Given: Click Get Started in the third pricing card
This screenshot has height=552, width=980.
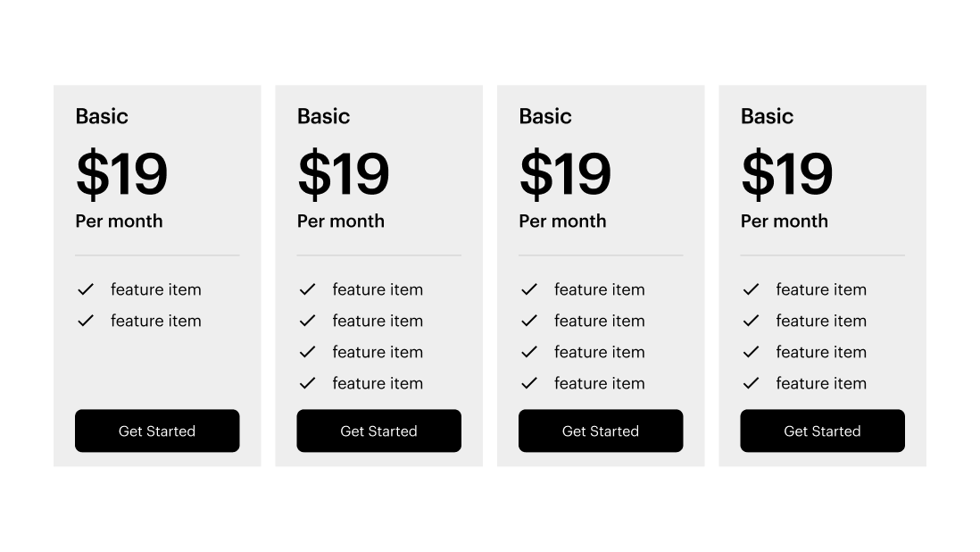Looking at the screenshot, I should [x=601, y=431].
